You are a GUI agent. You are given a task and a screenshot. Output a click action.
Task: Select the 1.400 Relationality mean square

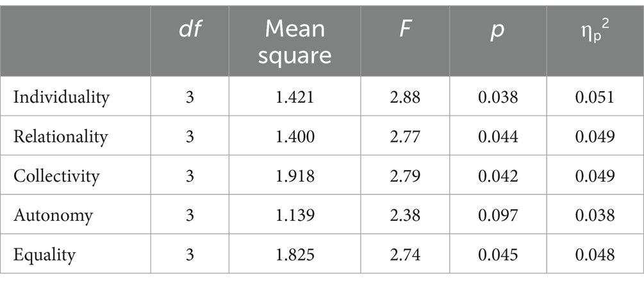click(295, 137)
